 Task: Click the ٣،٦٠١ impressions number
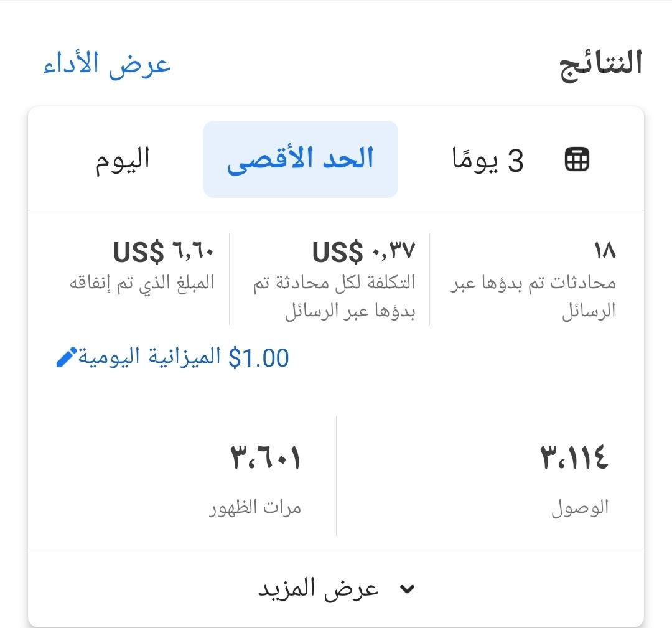click(266, 459)
